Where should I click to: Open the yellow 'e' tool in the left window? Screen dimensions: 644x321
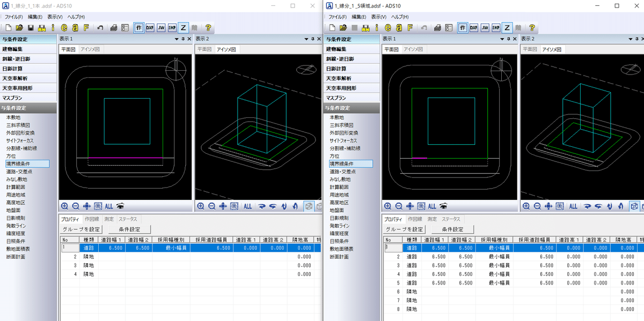63,27
